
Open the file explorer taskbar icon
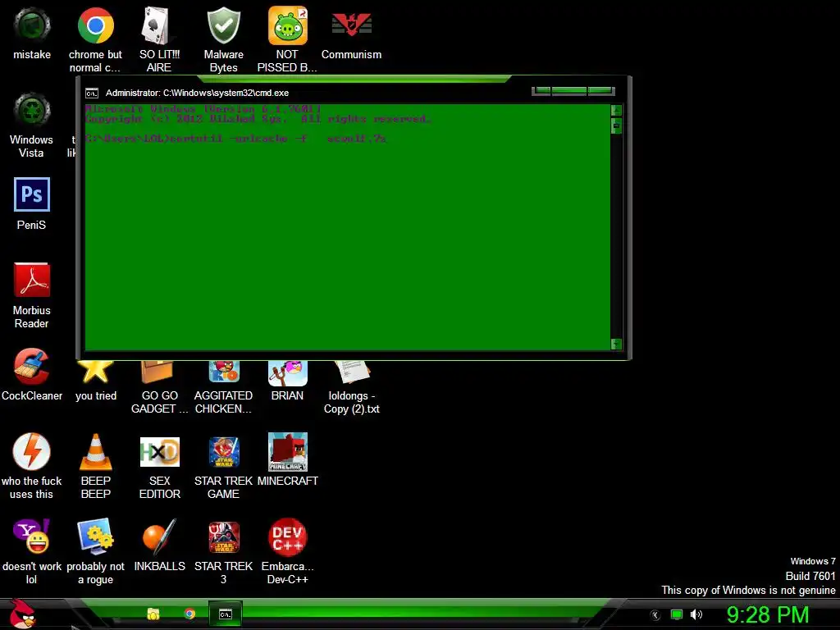pos(153,614)
